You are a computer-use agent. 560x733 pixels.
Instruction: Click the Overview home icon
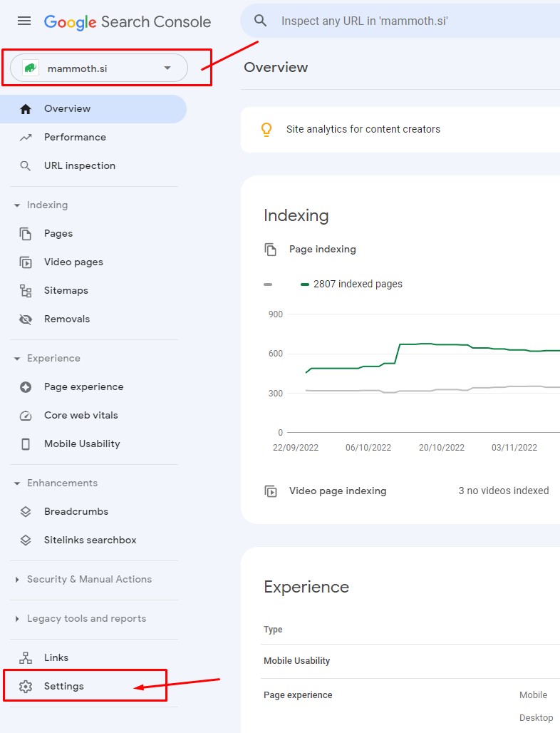pos(26,109)
